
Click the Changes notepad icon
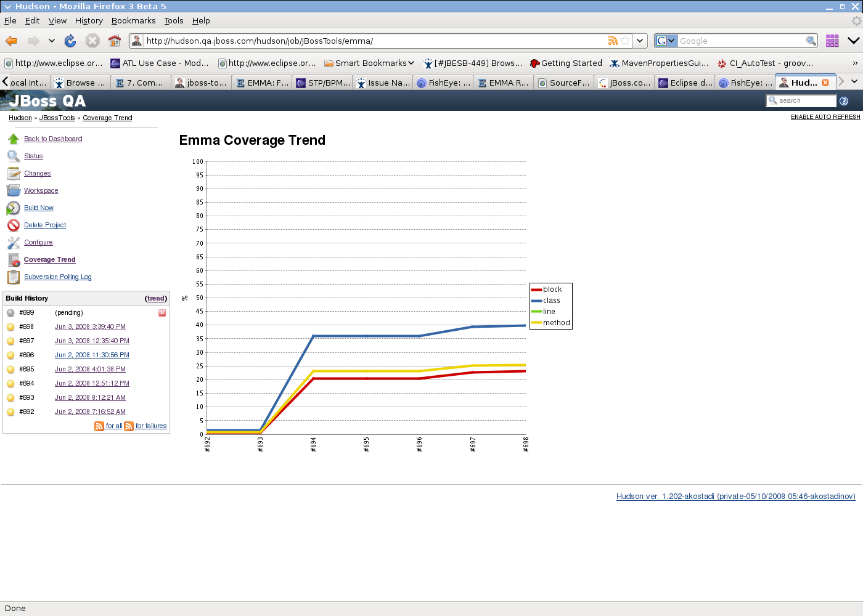point(14,173)
